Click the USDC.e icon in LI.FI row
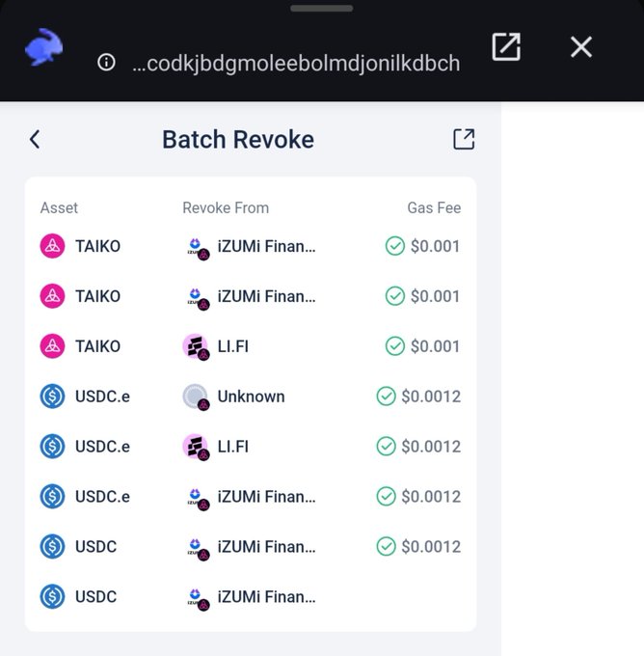The image size is (644, 656). 52,446
